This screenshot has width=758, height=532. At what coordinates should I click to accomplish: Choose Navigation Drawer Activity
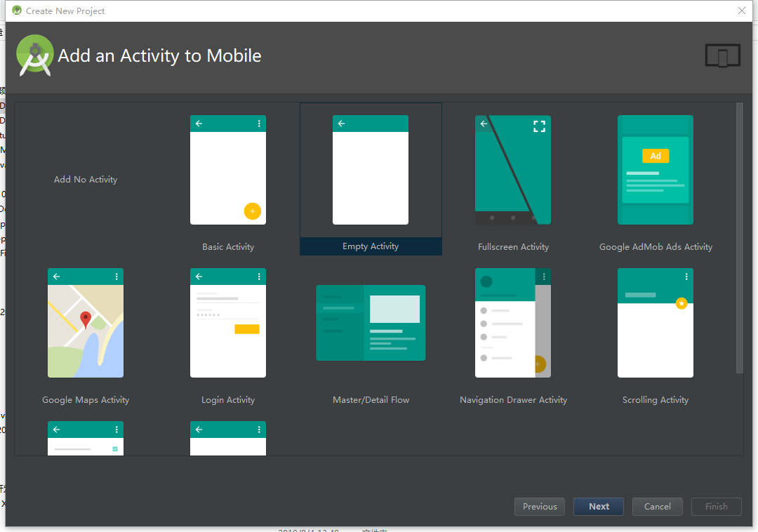513,323
